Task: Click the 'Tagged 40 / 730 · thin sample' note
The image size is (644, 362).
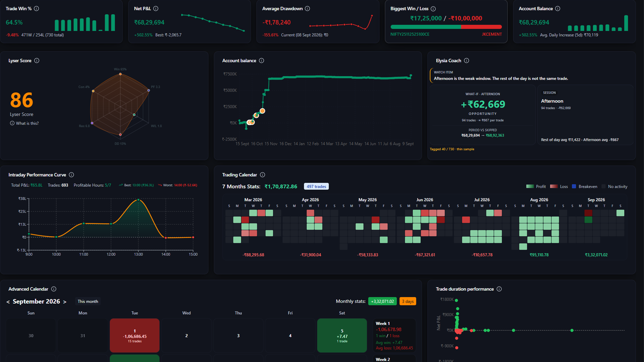Action: pyautogui.click(x=452, y=149)
